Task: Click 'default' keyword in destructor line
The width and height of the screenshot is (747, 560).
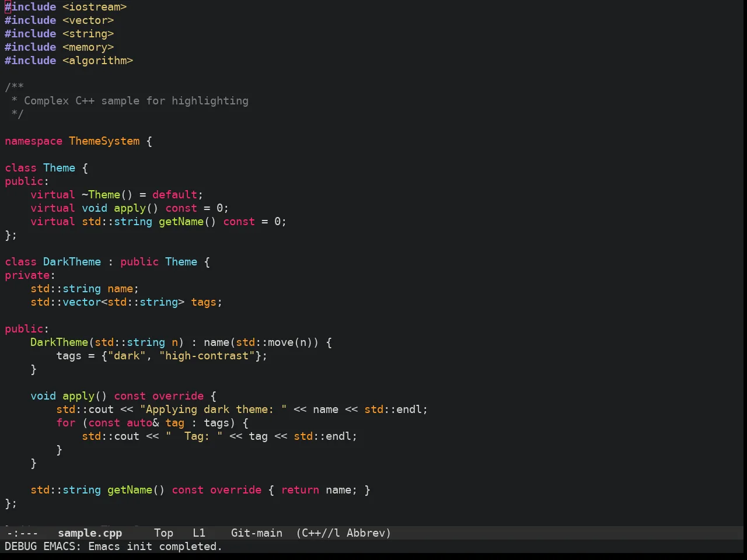Action: [174, 195]
